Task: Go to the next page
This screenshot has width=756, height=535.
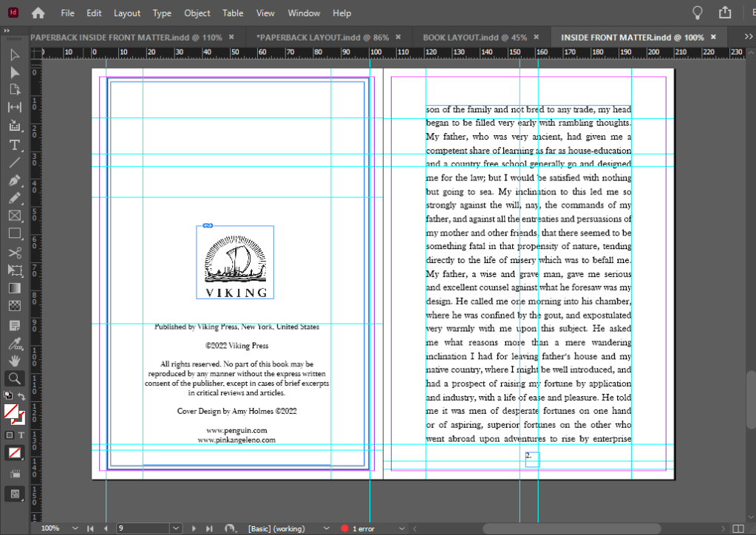Action: 194,528
